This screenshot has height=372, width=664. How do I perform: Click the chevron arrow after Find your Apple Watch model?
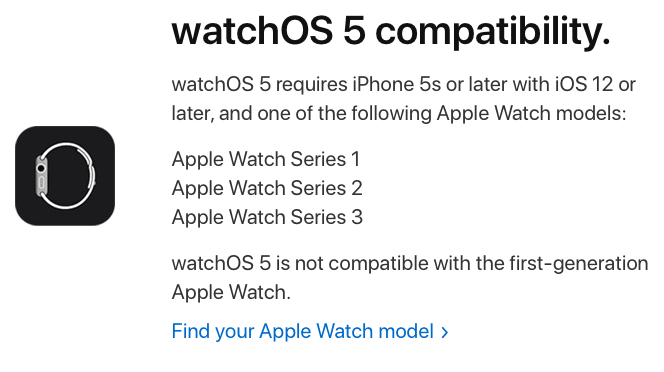click(x=444, y=332)
